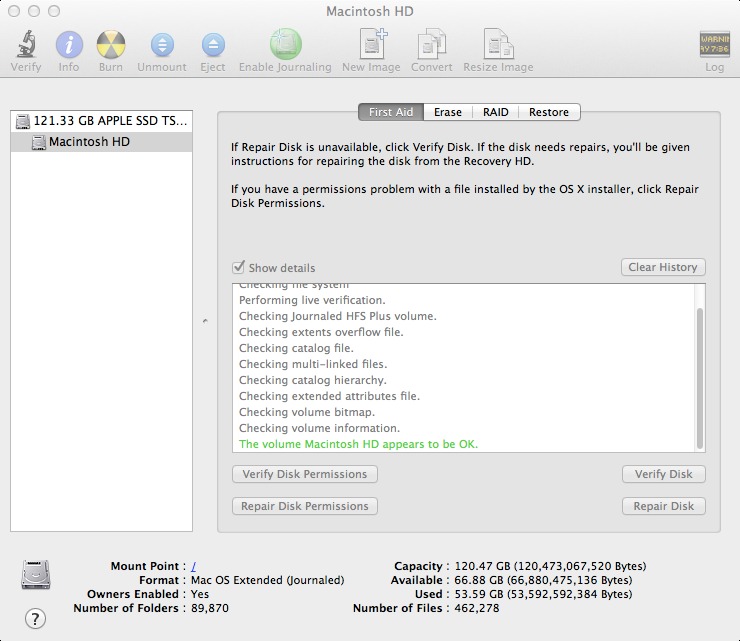The image size is (740, 641).
Task: Click the Resize Image toolbar icon
Action: [x=499, y=44]
